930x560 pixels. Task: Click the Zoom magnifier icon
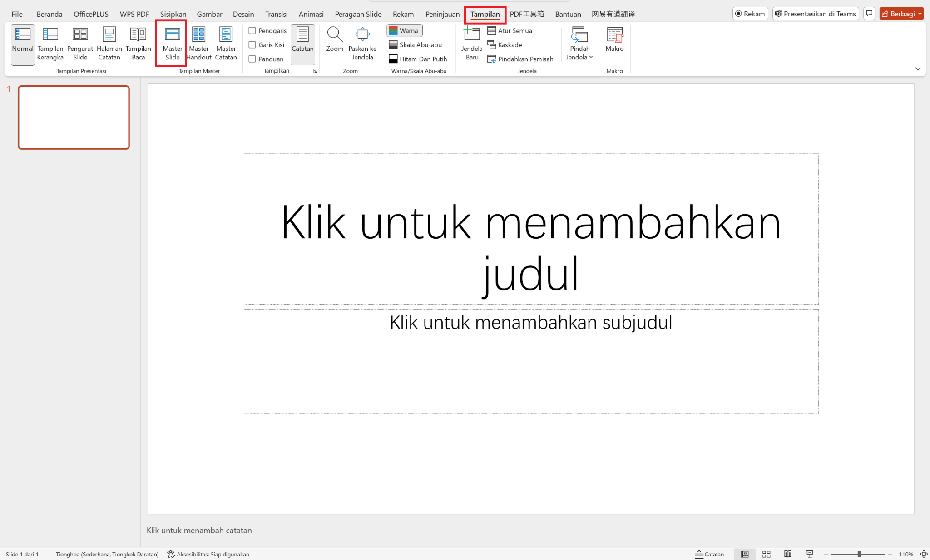click(x=335, y=34)
